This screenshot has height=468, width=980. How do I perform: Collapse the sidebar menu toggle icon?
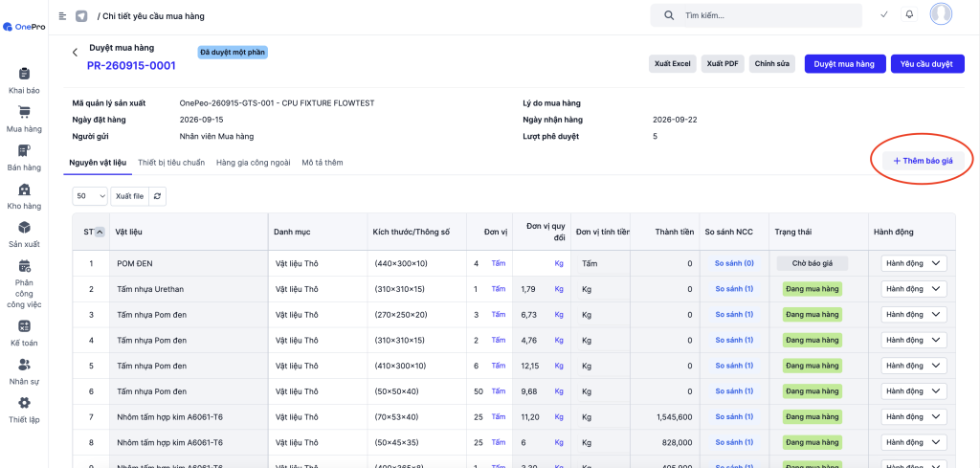point(62,15)
